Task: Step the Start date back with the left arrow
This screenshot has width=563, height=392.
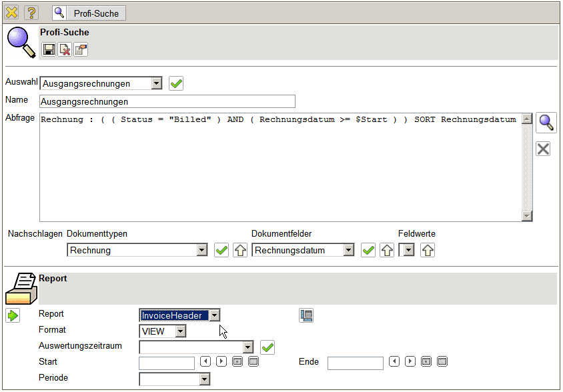Action: 206,361
